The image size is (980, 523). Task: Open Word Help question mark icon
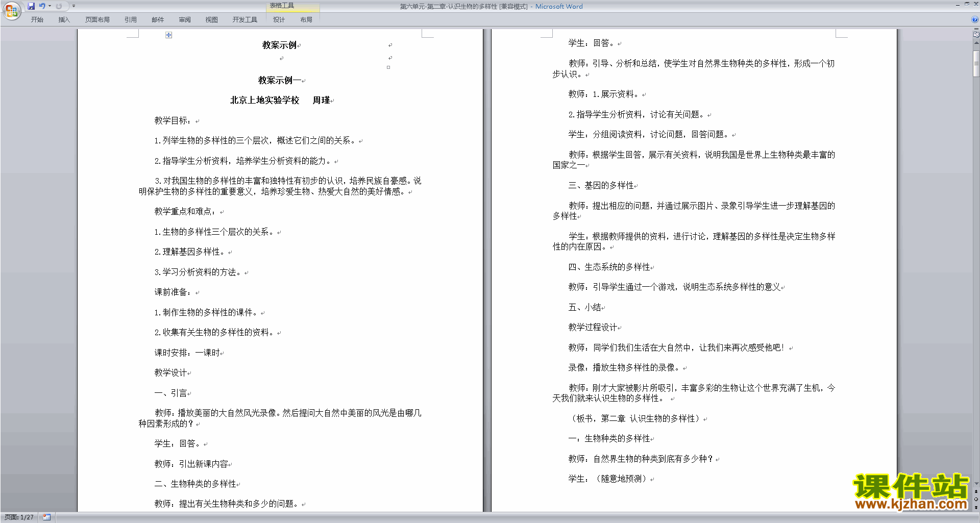pyautogui.click(x=975, y=20)
